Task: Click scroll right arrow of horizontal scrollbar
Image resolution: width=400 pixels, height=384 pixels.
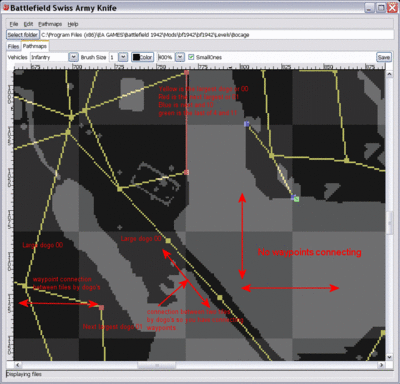Action: (381, 365)
